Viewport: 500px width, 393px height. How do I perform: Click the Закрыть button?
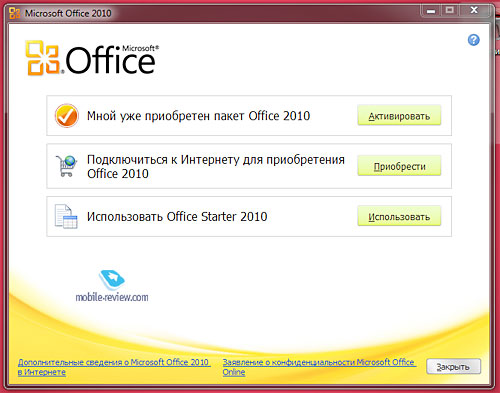[x=454, y=367]
